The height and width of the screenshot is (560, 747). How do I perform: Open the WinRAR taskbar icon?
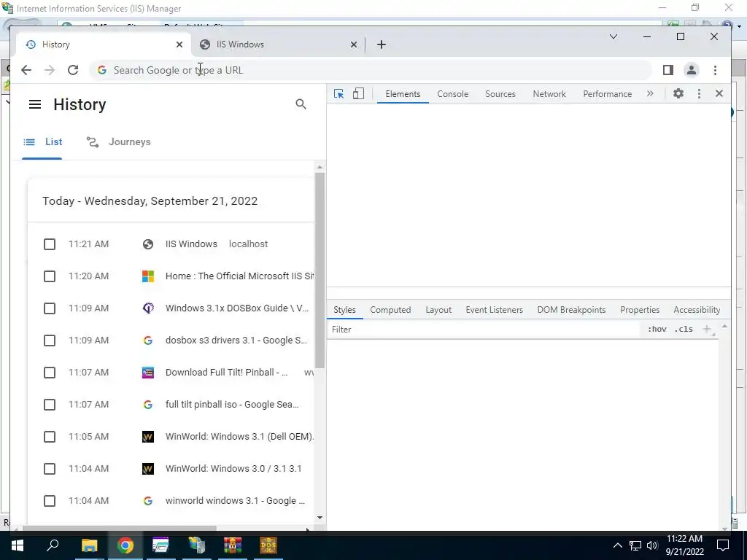pyautogui.click(x=233, y=545)
